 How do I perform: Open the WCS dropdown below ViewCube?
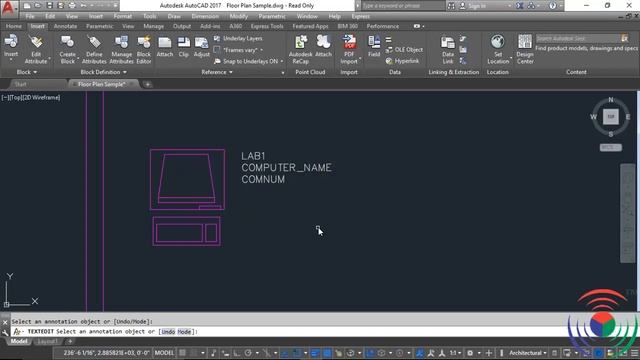611,147
